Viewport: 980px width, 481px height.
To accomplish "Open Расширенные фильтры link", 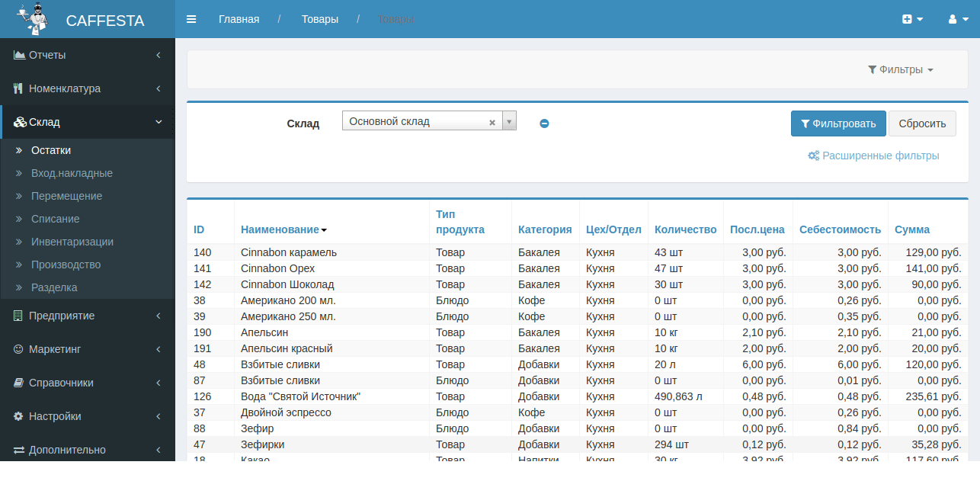I will tap(873, 156).
